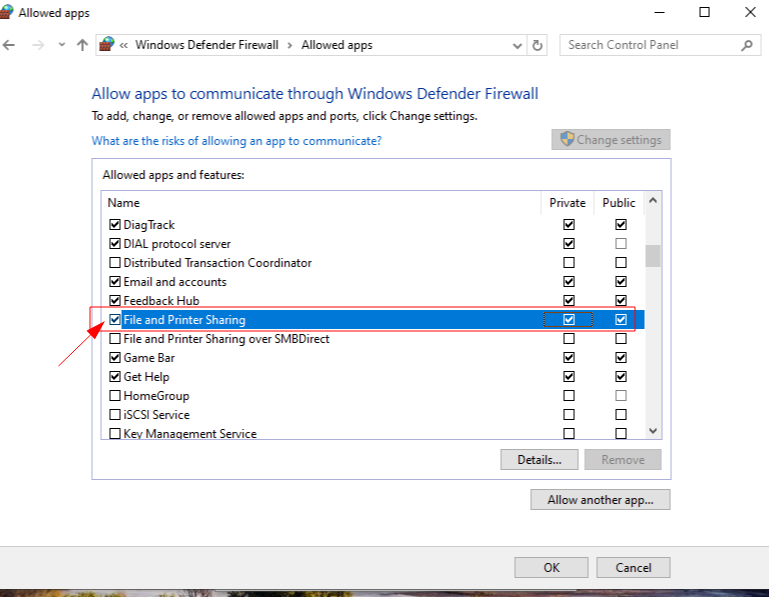Toggle File and Printer Sharing name checkbox
769x597 pixels.
pos(115,320)
